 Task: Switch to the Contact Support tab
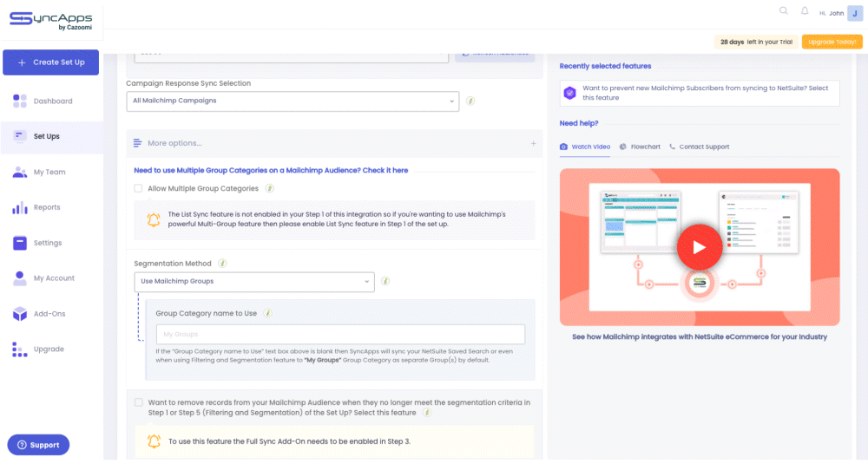(x=699, y=147)
